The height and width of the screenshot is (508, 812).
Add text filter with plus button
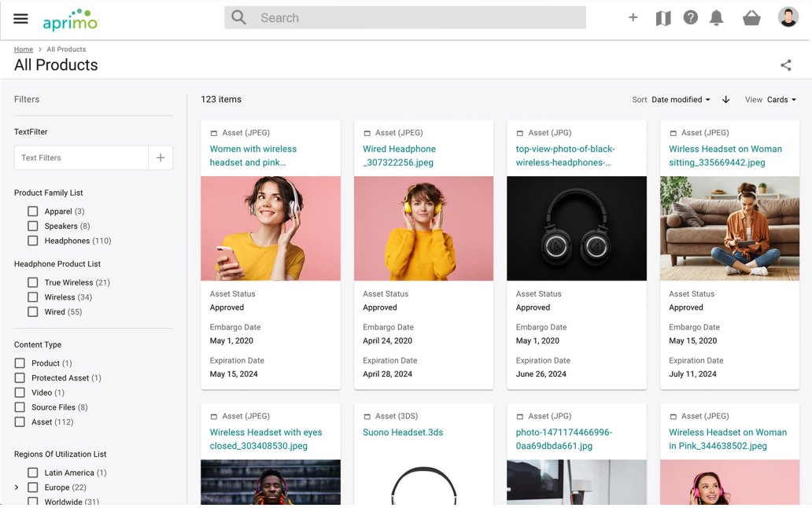161,158
